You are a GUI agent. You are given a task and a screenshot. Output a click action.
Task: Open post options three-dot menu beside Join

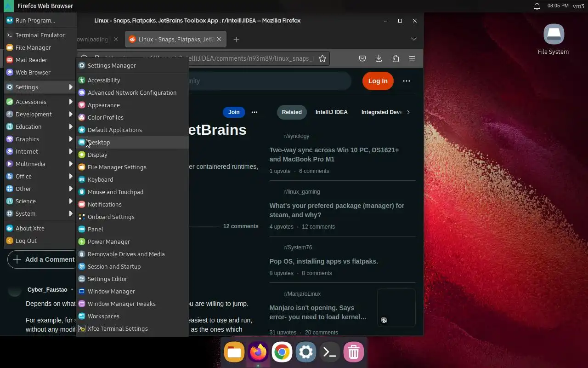coord(254,112)
